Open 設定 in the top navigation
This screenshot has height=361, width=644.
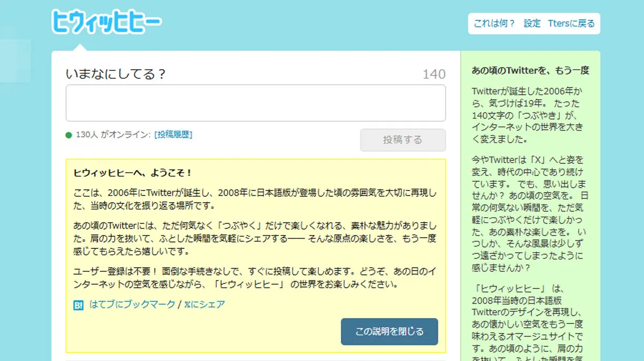[532, 24]
